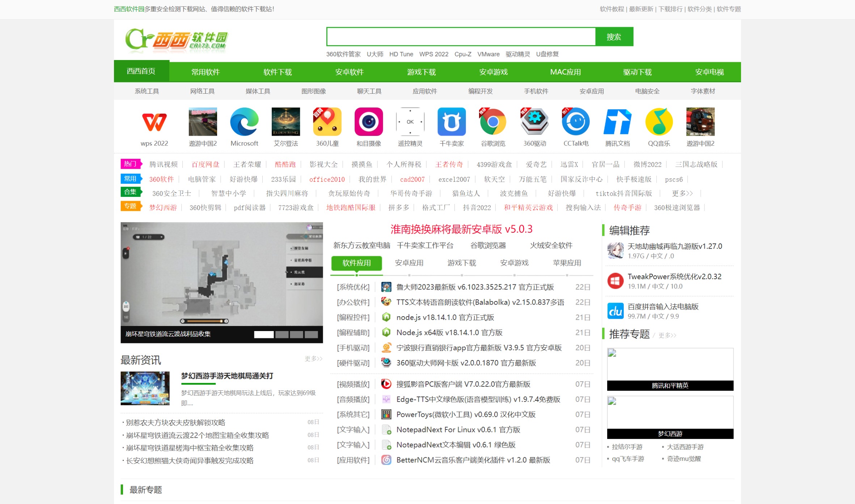855x504 pixels.
Task: Click the PowerToys colorful grid icon
Action: coord(386,414)
